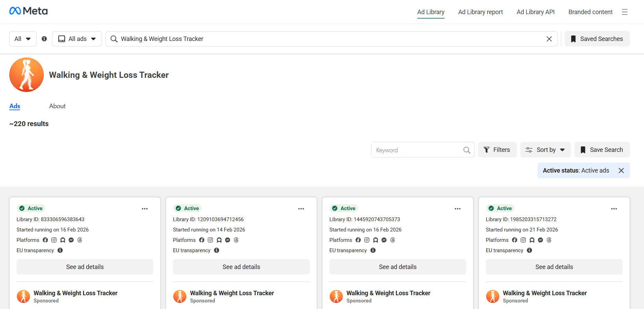Viewport: 644px width, 309px height.
Task: Click 'Started running on 21 Feb 2026' text
Action: pos(522,230)
